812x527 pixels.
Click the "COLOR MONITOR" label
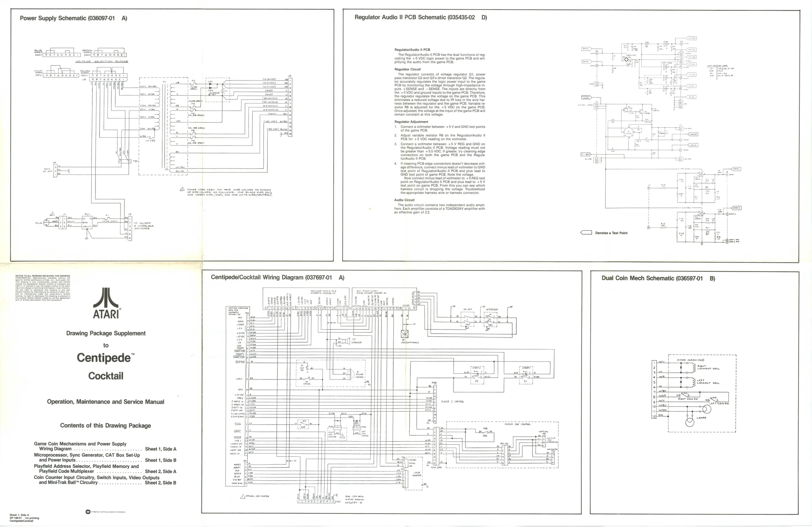coord(417,474)
